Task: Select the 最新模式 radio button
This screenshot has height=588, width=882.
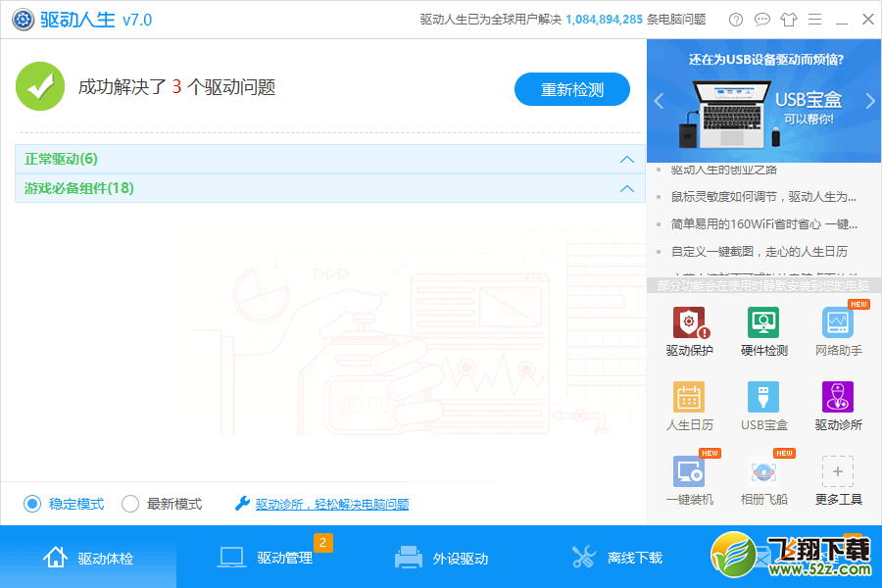Action: (x=130, y=504)
